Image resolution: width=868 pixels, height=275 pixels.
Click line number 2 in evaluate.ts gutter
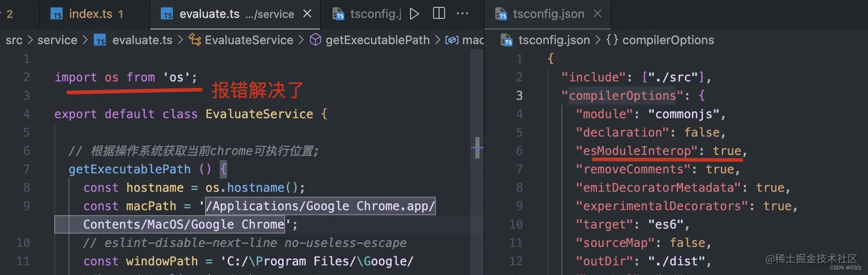[26, 77]
